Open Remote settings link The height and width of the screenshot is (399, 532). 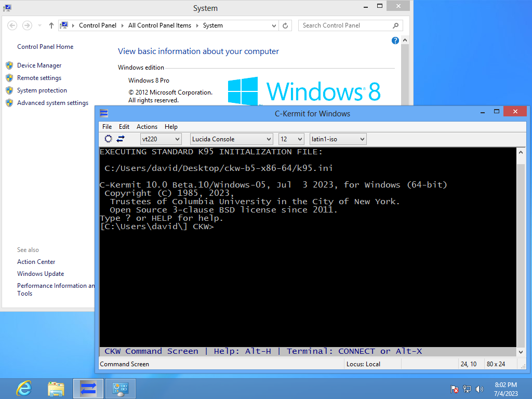[39, 78]
